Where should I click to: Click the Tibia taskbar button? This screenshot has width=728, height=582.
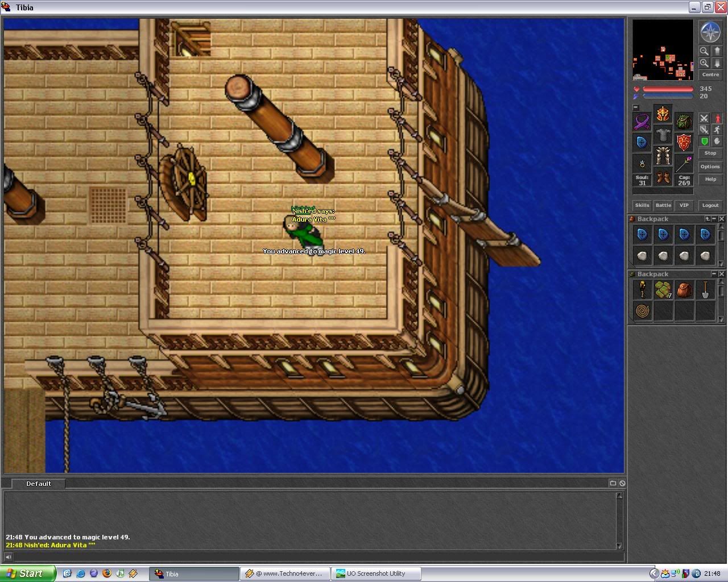click(194, 573)
